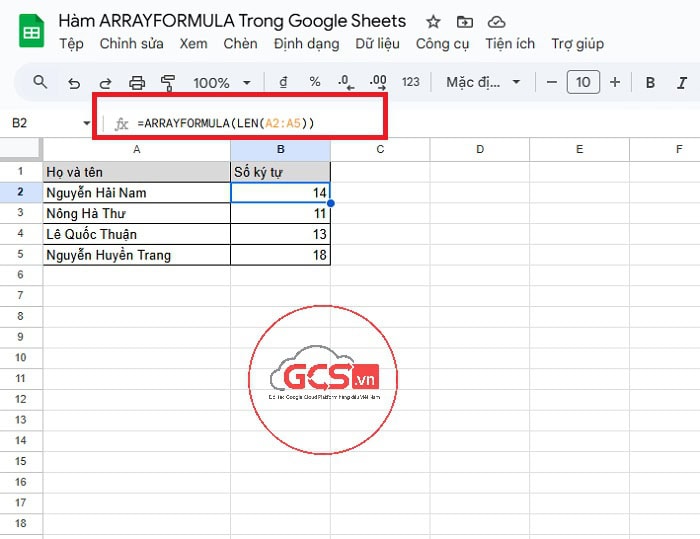Format cell as percent

point(314,82)
